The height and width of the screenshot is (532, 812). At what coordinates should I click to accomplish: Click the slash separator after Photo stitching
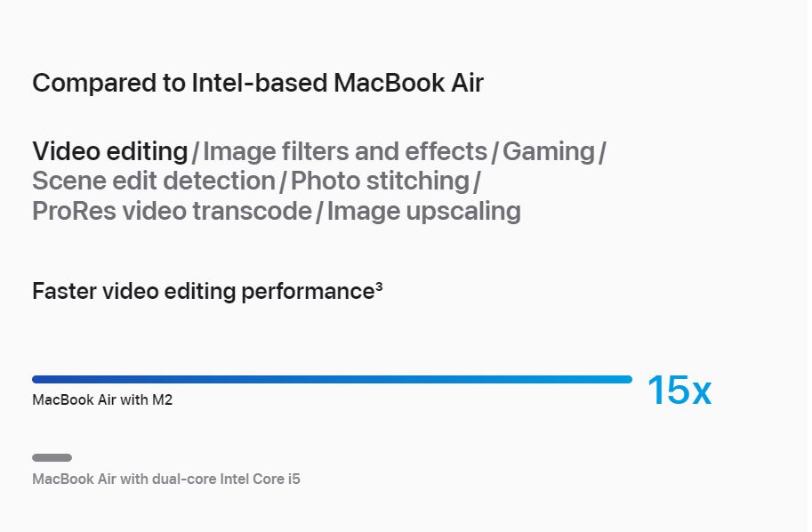point(477,182)
